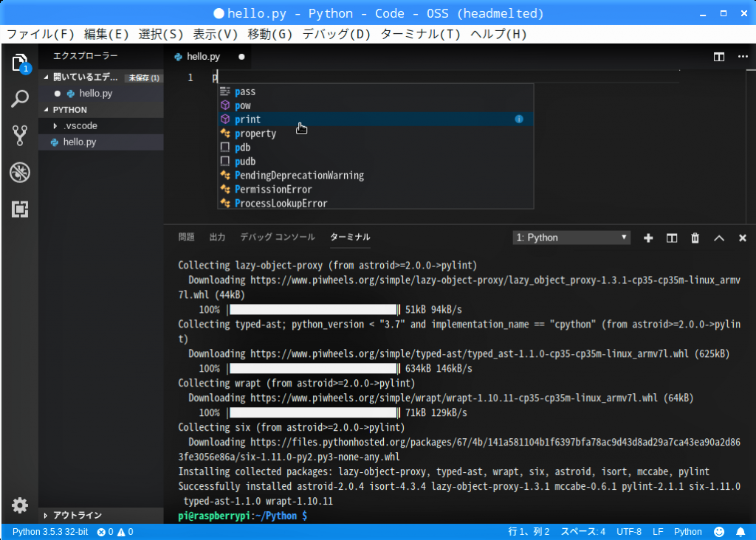Open hello.py in the PYTHON folder tree
This screenshot has width=756, height=540.
[x=101, y=142]
